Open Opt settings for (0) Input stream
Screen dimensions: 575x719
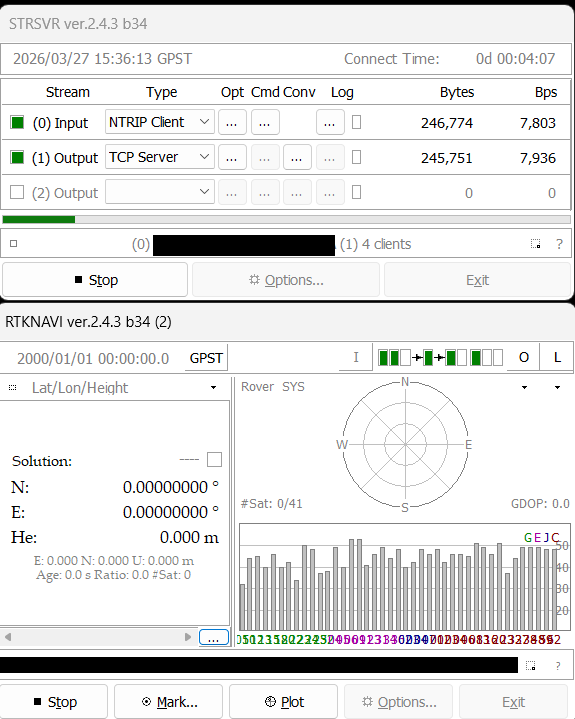[x=232, y=122]
